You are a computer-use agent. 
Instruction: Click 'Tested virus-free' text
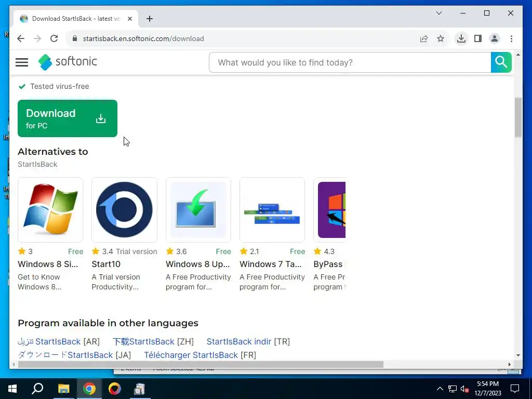pyautogui.click(x=60, y=86)
